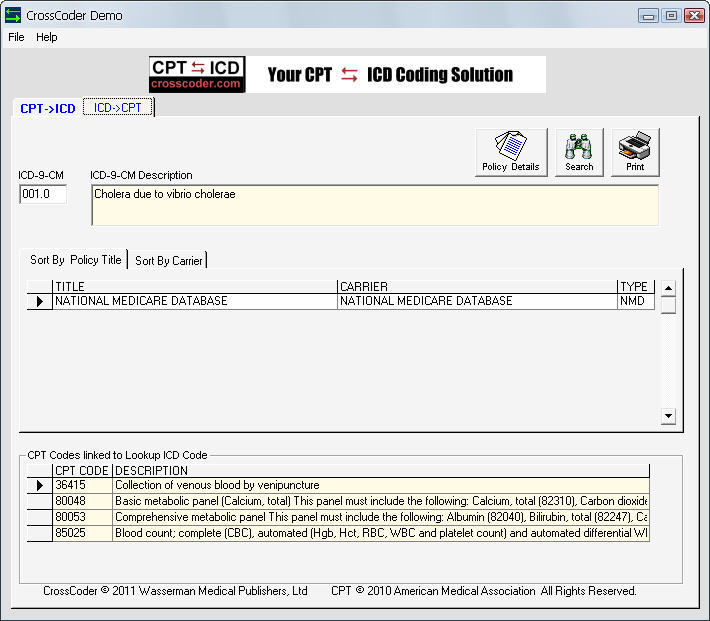Click the scroll up arrow of the policy list

point(668,288)
